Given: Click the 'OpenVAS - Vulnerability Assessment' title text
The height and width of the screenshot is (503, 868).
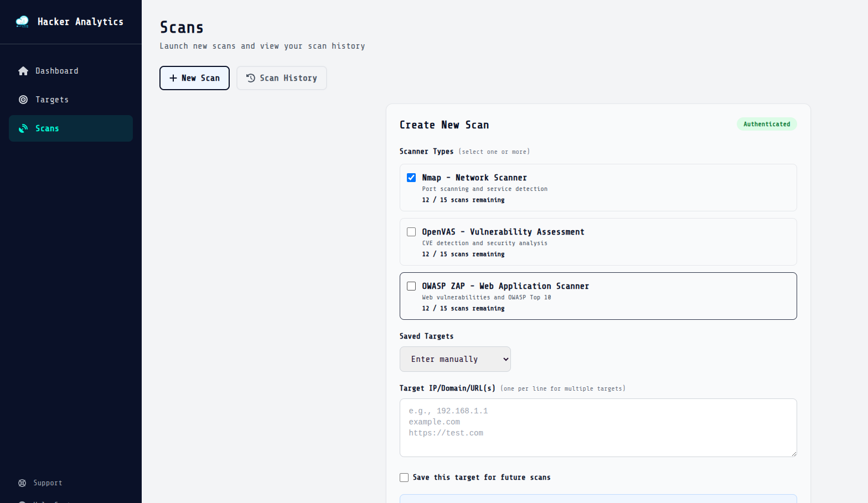Looking at the screenshot, I should click(503, 232).
